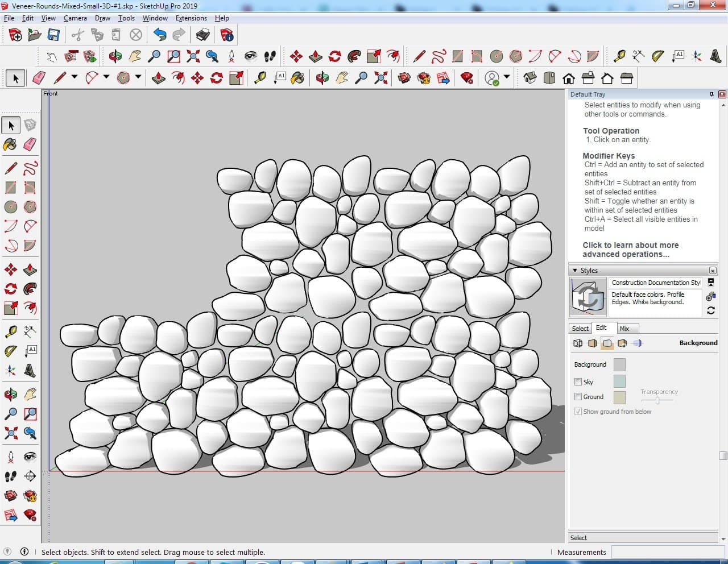Image resolution: width=728 pixels, height=564 pixels.
Task: Toggle Show ground from below checkbox
Action: point(578,412)
